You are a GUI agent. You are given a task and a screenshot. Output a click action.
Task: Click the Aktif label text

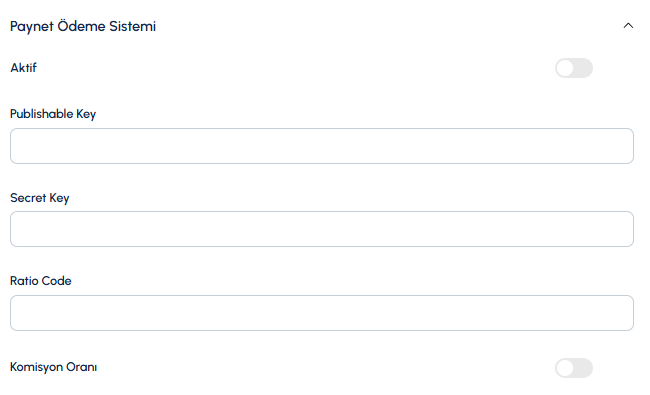pyautogui.click(x=24, y=68)
